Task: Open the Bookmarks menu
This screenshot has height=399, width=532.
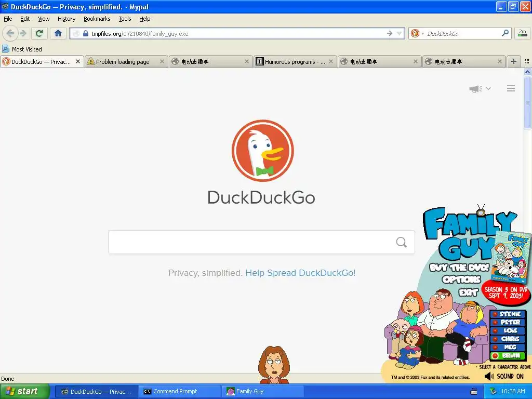Action: pos(97,19)
